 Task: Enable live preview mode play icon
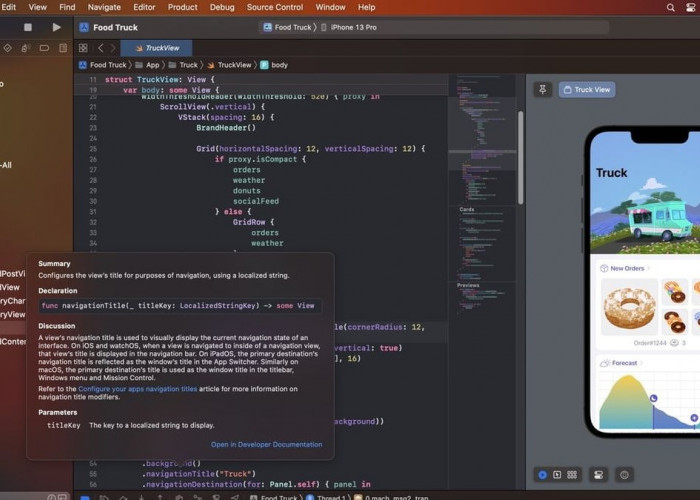tap(542, 475)
